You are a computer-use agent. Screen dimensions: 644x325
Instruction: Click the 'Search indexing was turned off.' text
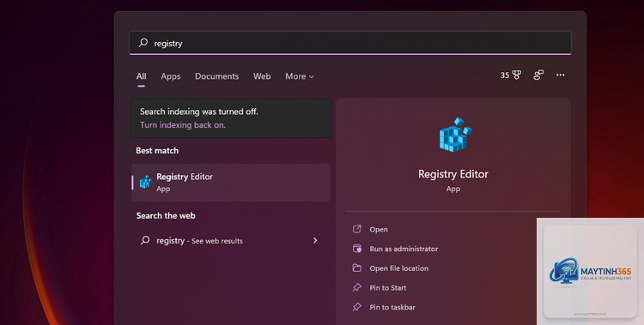coord(199,111)
